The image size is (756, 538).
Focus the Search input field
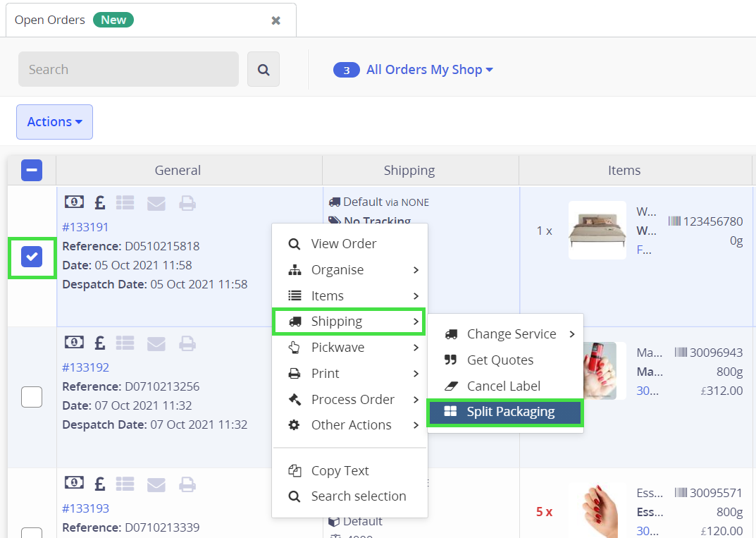(x=128, y=69)
